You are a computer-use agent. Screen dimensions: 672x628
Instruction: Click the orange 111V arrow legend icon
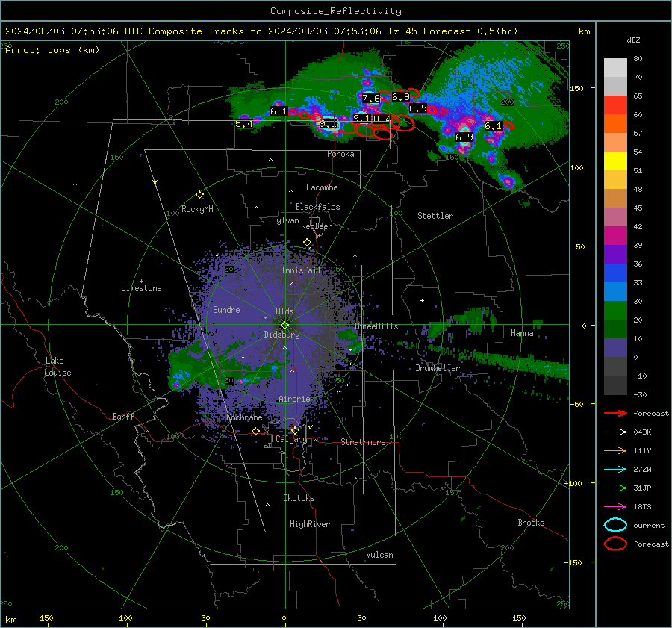pos(615,450)
